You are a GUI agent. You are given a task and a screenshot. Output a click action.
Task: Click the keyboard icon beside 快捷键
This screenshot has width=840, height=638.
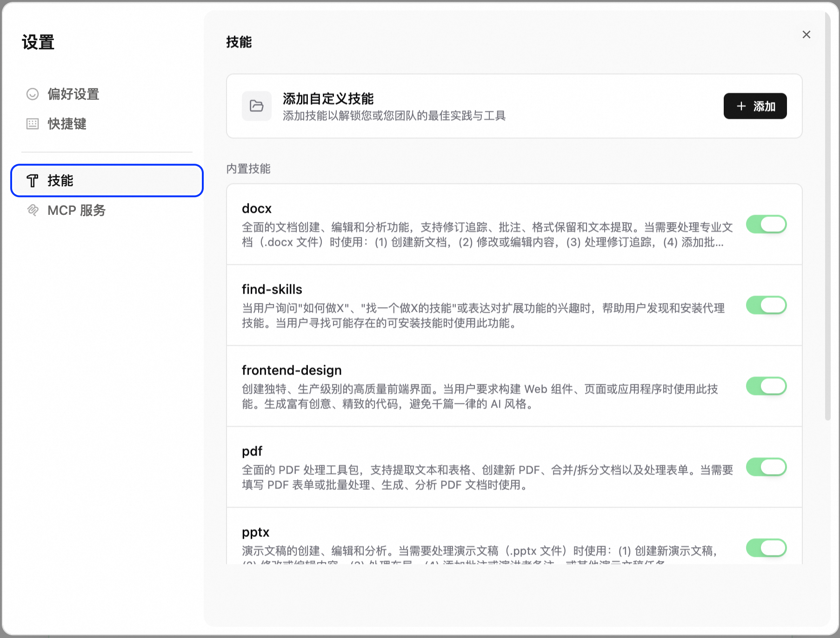coord(33,124)
